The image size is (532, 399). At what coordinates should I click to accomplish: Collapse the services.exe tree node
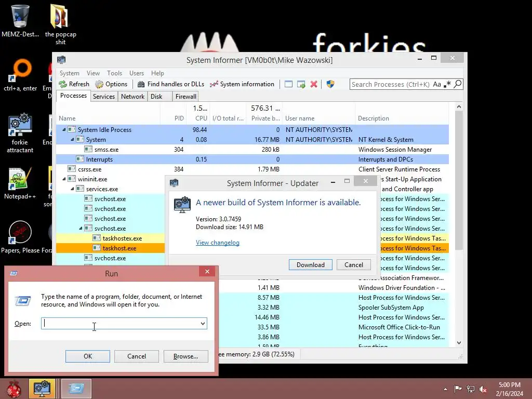point(72,189)
